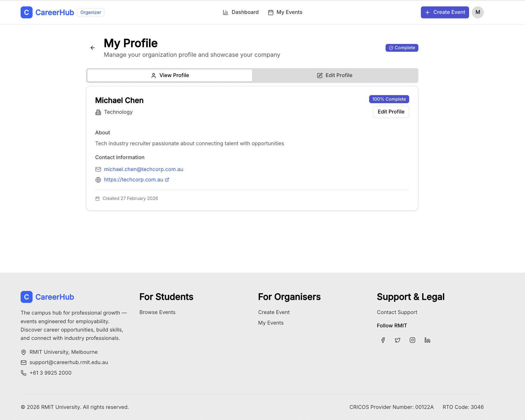Click the back arrow next to My Profile
This screenshot has height=420, width=525.
pos(93,48)
